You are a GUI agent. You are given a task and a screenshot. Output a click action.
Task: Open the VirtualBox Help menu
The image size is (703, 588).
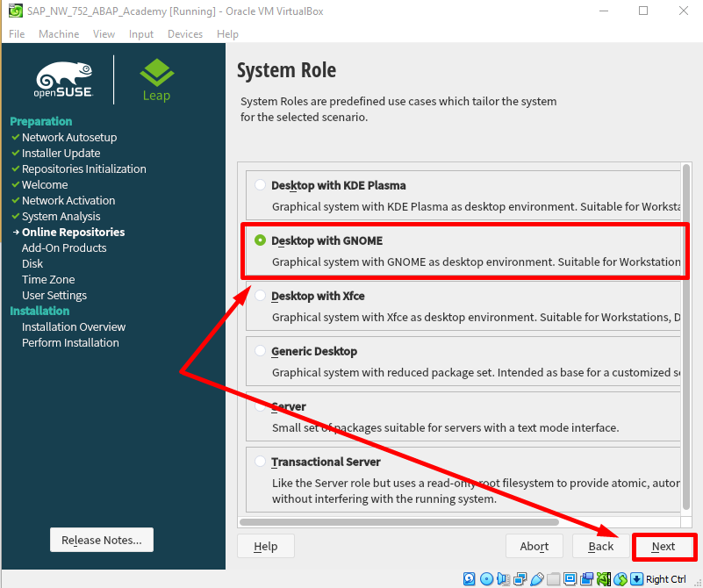pos(228,34)
